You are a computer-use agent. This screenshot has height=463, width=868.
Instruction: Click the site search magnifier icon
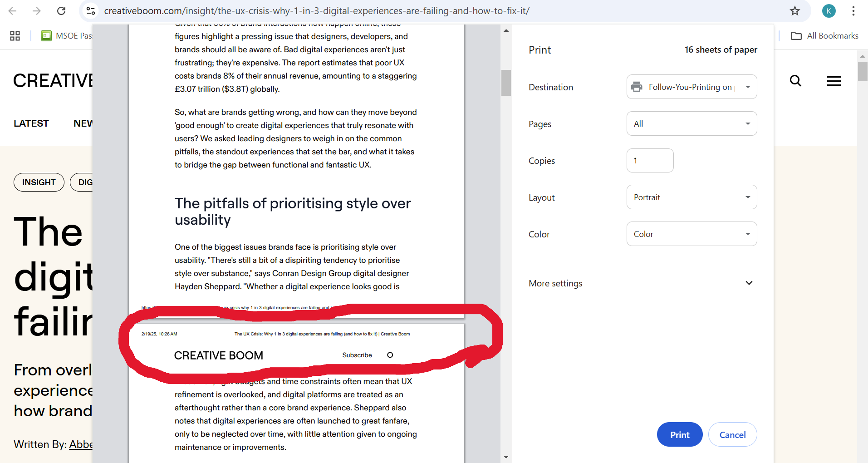[x=795, y=81]
